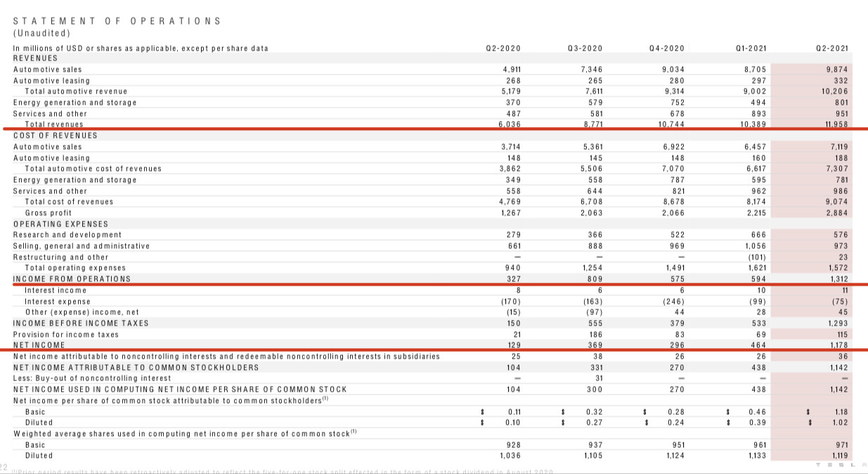Click the Q3-2020 column header

click(585, 48)
